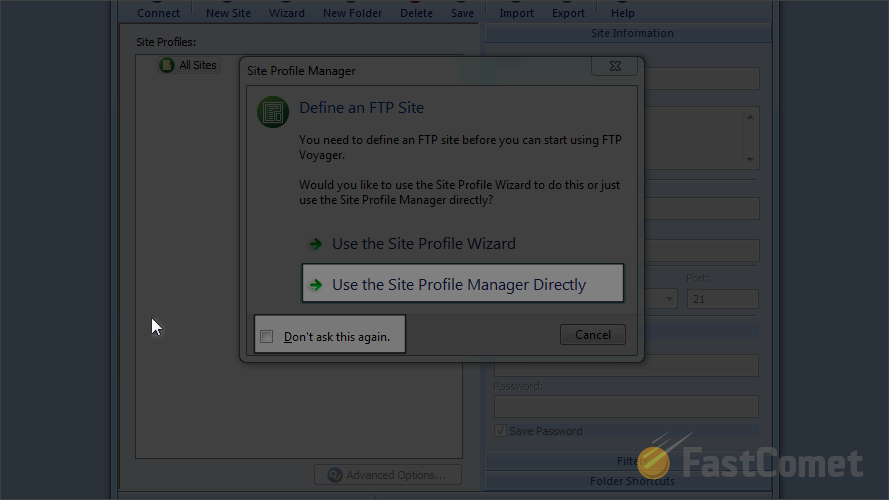Click Delete in the toolbar

point(416,12)
